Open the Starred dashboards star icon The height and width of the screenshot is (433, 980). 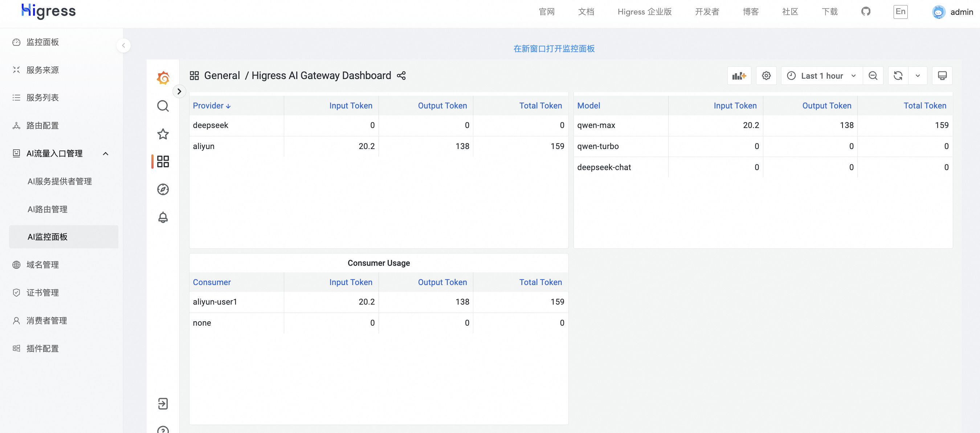point(163,134)
